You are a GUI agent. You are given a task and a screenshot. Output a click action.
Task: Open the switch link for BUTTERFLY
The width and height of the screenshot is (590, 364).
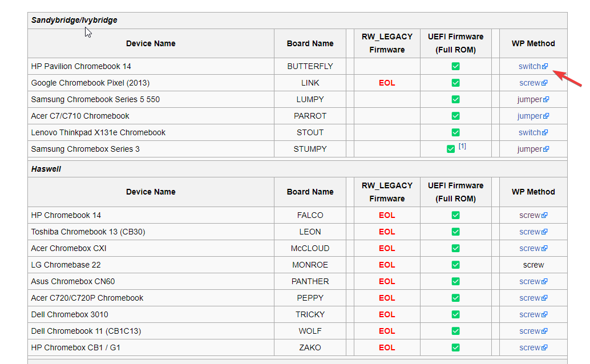(533, 66)
